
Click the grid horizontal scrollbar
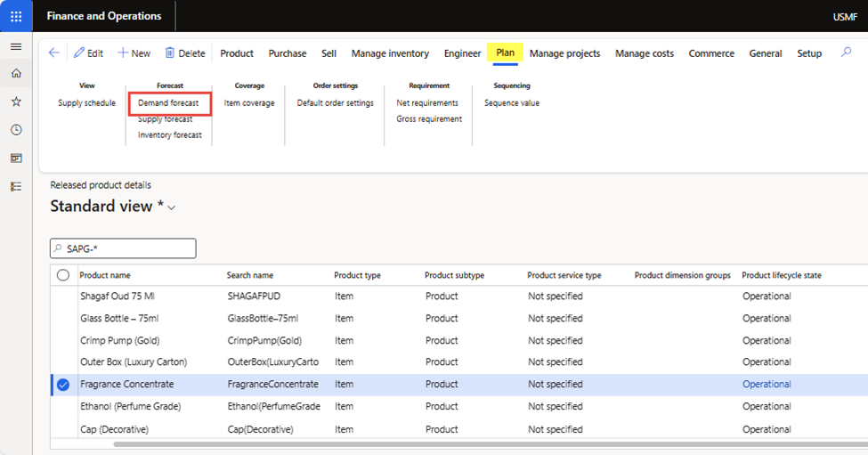[491, 444]
